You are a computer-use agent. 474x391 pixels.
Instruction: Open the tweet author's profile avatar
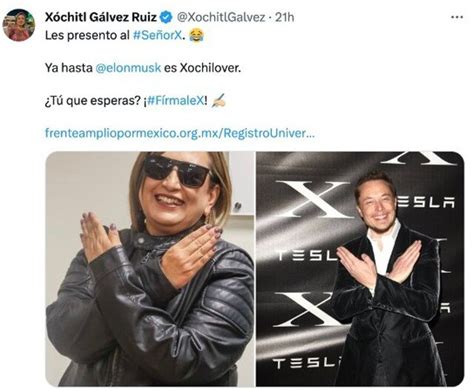click(x=19, y=25)
